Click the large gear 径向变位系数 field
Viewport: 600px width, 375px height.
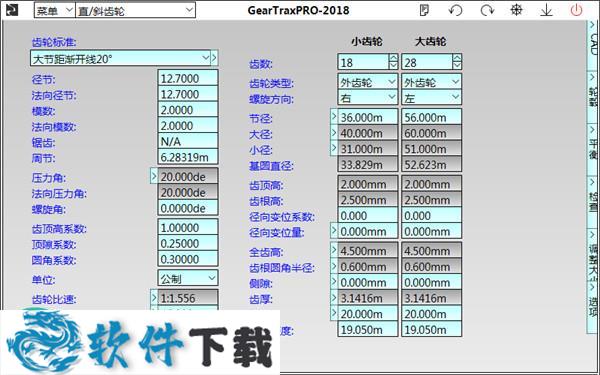pos(432,215)
